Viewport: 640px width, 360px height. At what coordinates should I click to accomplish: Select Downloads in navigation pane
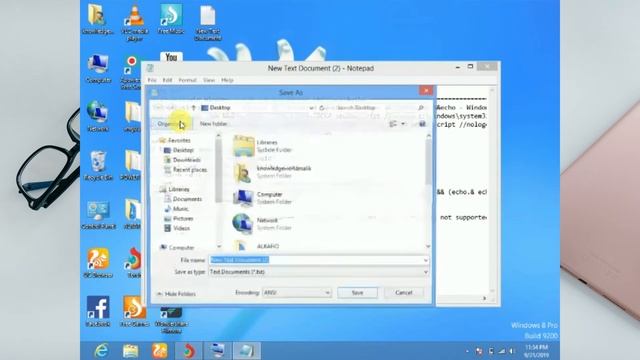(x=182, y=160)
